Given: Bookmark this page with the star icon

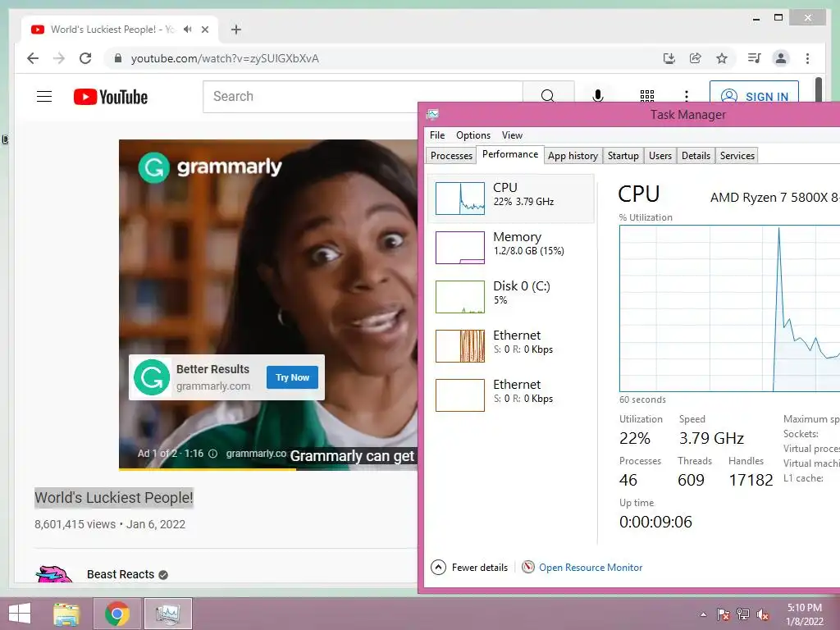Looking at the screenshot, I should [722, 58].
